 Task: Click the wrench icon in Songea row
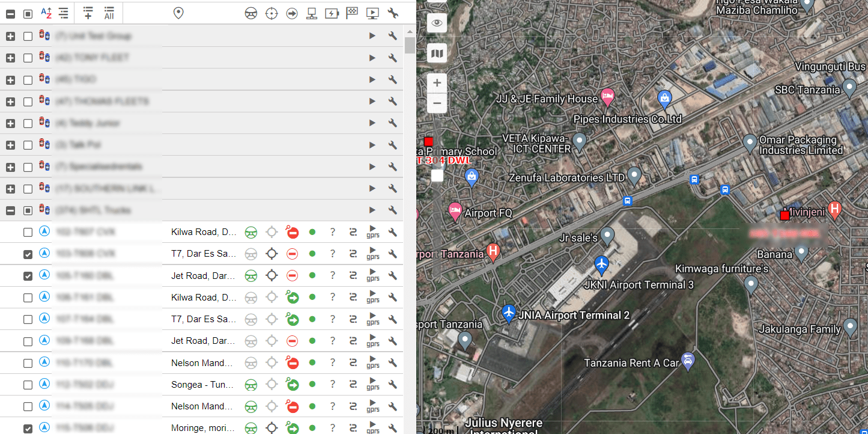point(393,384)
